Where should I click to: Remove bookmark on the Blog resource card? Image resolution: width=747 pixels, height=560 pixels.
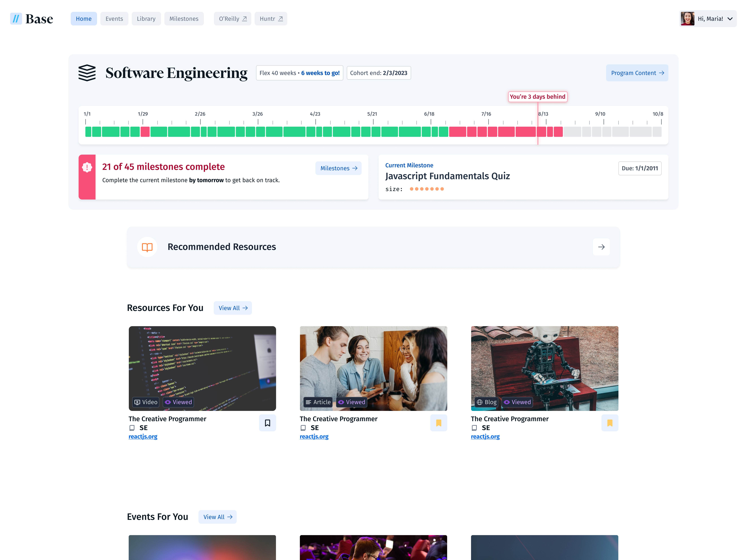tap(610, 423)
